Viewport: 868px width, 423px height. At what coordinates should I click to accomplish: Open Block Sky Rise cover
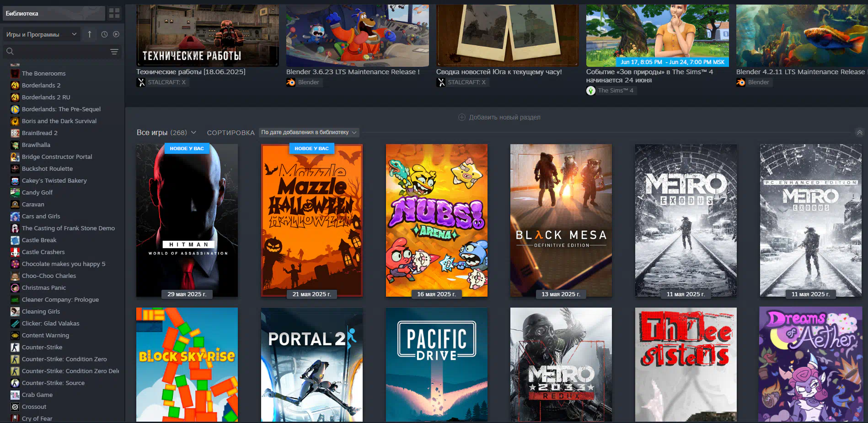click(x=187, y=364)
